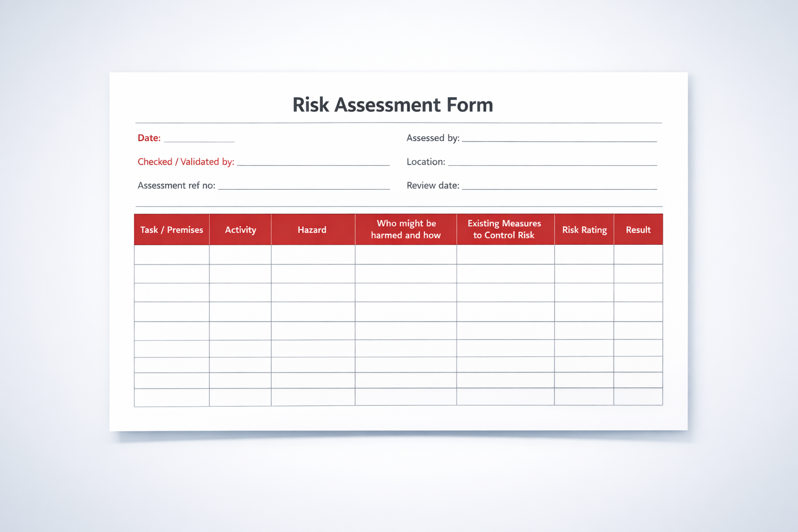Select Existing Measures to Control Risk header
798x532 pixels.
[x=506, y=230]
